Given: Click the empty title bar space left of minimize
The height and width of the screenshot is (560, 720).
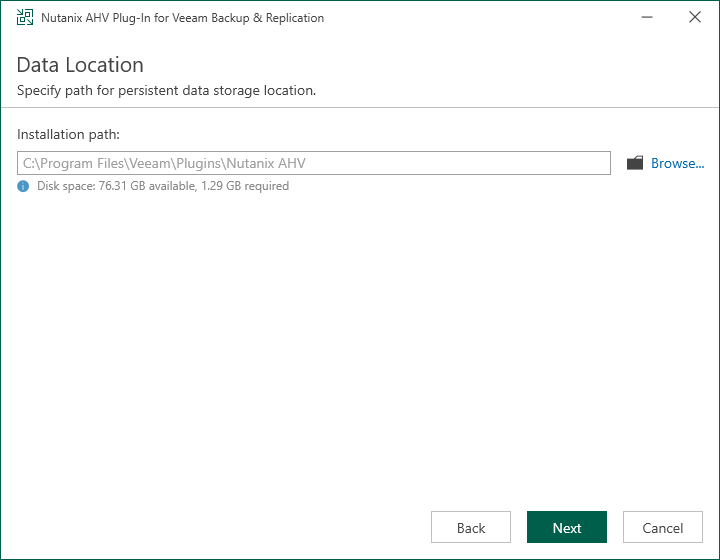Looking at the screenshot, I should pos(480,18).
